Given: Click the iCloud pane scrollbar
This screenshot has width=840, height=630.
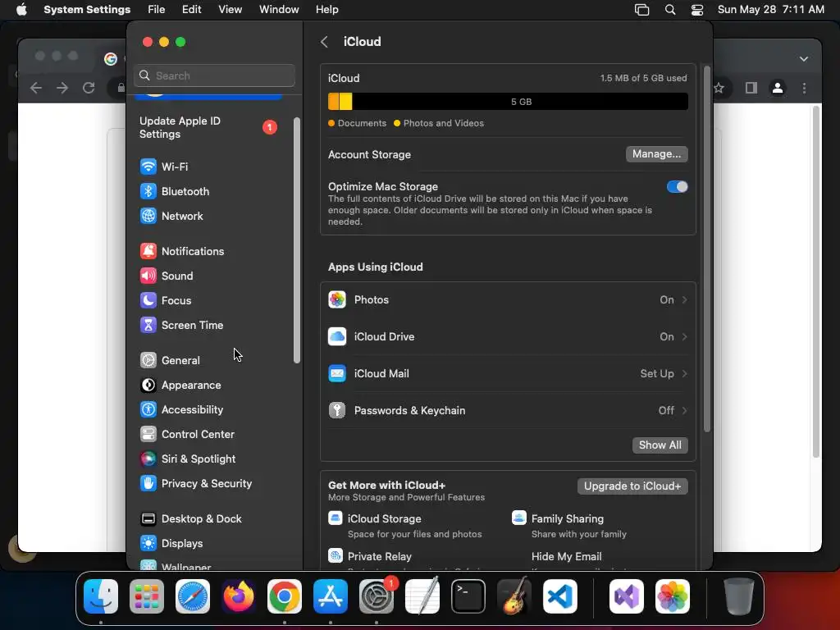Looking at the screenshot, I should 706,249.
